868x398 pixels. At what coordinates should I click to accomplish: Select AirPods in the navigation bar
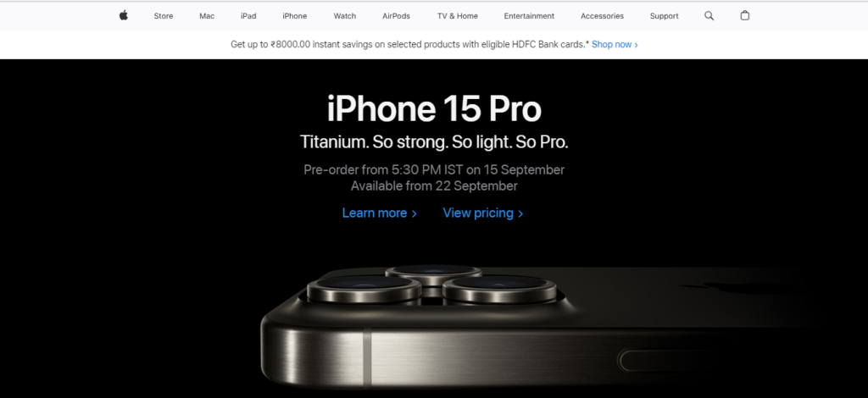(397, 16)
